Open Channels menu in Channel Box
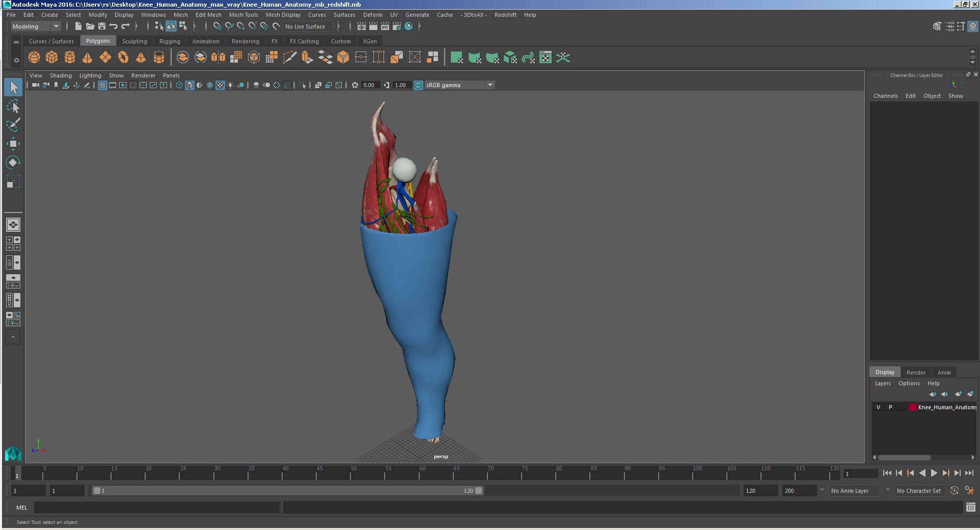This screenshot has height=530, width=980. (x=885, y=96)
